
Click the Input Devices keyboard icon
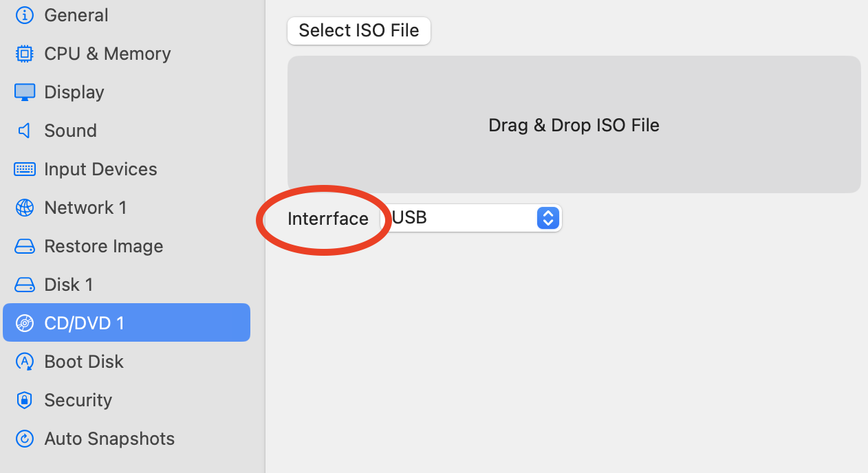click(25, 169)
